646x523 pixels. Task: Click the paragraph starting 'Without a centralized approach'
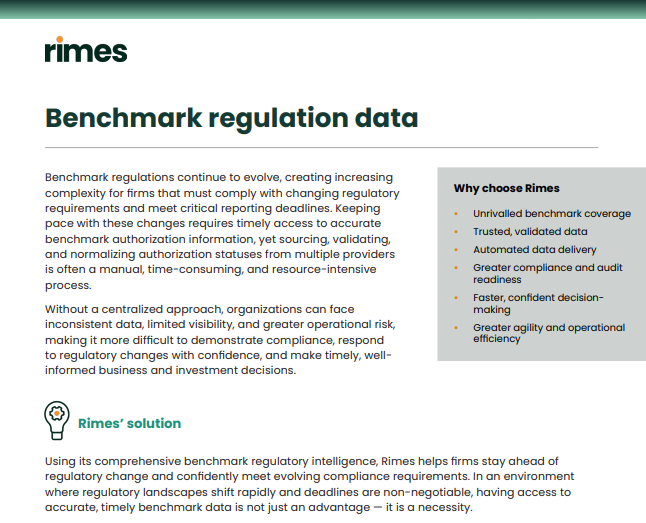[x=220, y=340]
